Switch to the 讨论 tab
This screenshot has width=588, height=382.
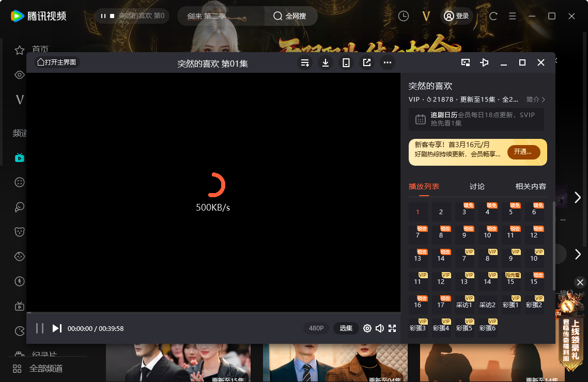[x=476, y=186]
